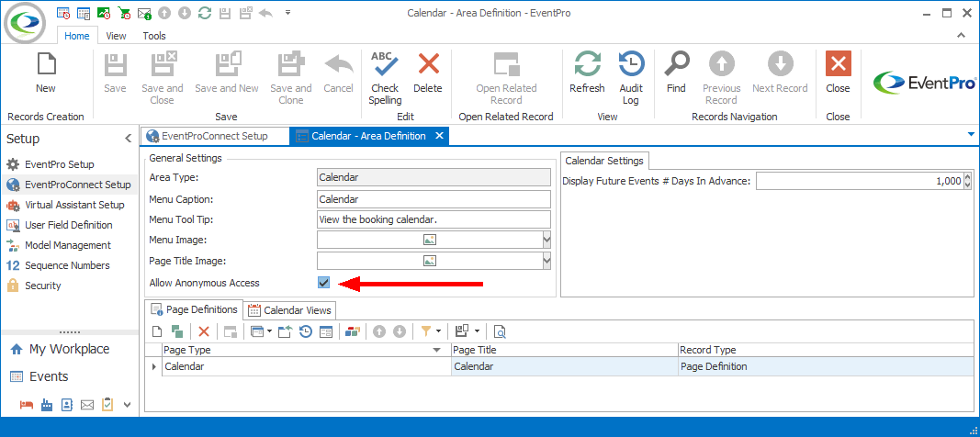Open Virtual Assistant Setup in sidebar
This screenshot has width=980, height=437.
tap(74, 205)
